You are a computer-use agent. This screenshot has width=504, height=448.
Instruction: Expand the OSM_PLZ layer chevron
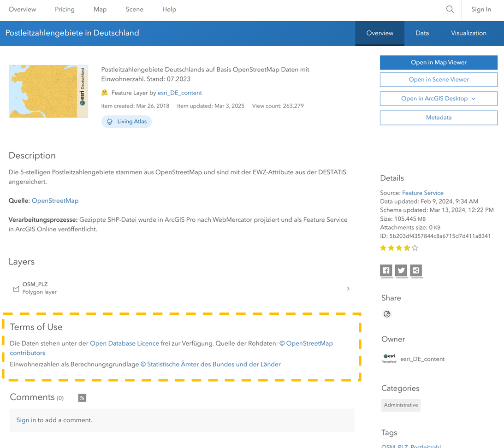348,289
